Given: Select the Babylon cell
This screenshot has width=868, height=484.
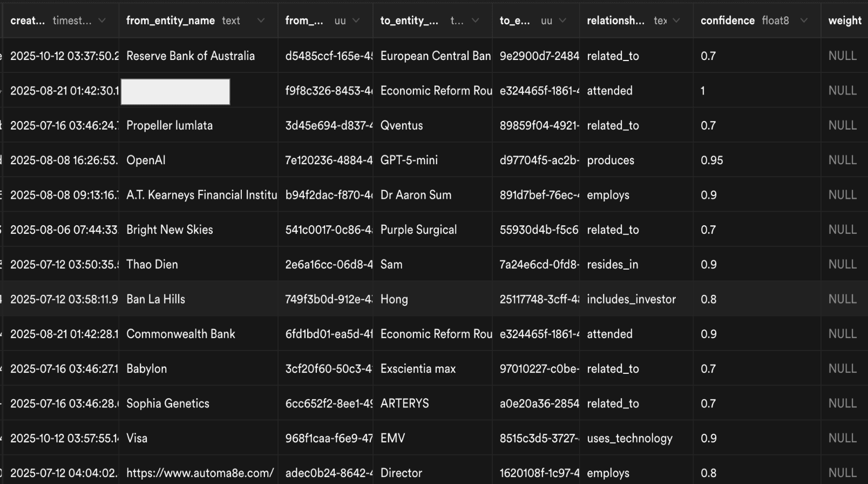Looking at the screenshot, I should [199, 368].
